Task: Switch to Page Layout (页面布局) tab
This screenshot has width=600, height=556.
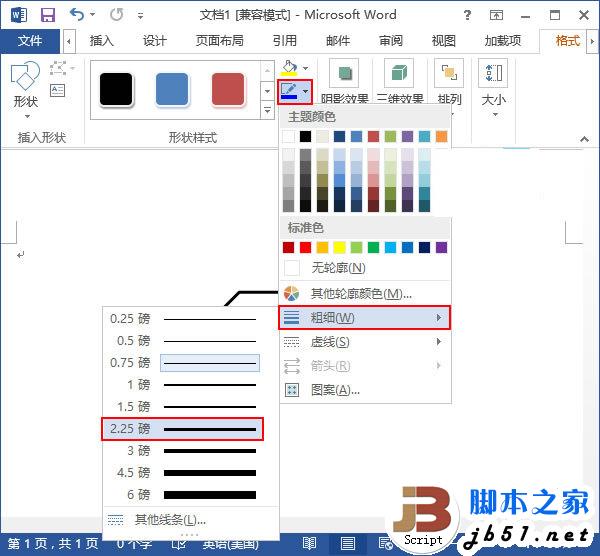Action: tap(220, 41)
